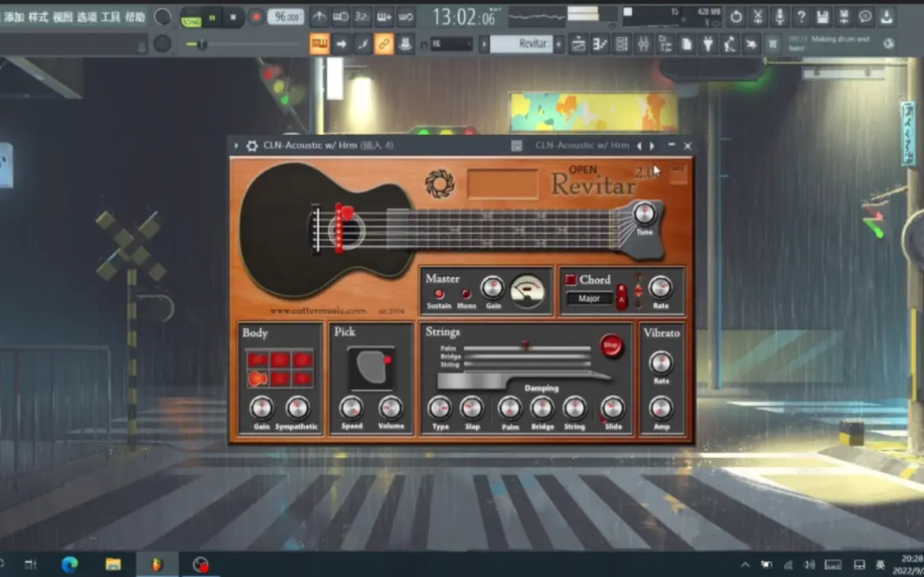Viewport: 924px width, 577px height.
Task: Click the microphone one-click recording icon
Action: [780, 17]
